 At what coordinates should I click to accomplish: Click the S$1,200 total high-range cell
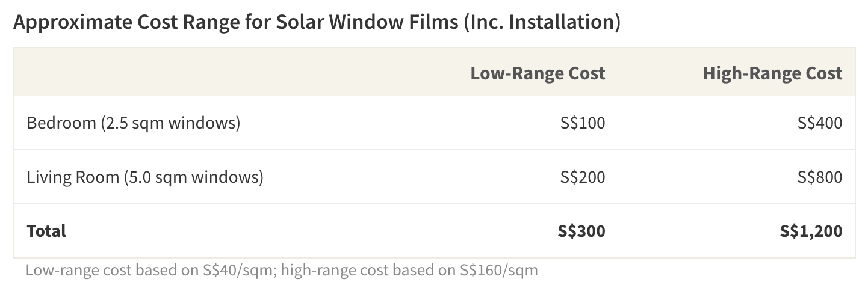pos(811,231)
